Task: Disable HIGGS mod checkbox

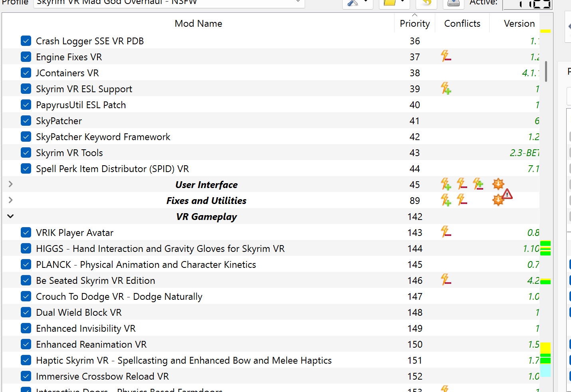Action: point(26,248)
